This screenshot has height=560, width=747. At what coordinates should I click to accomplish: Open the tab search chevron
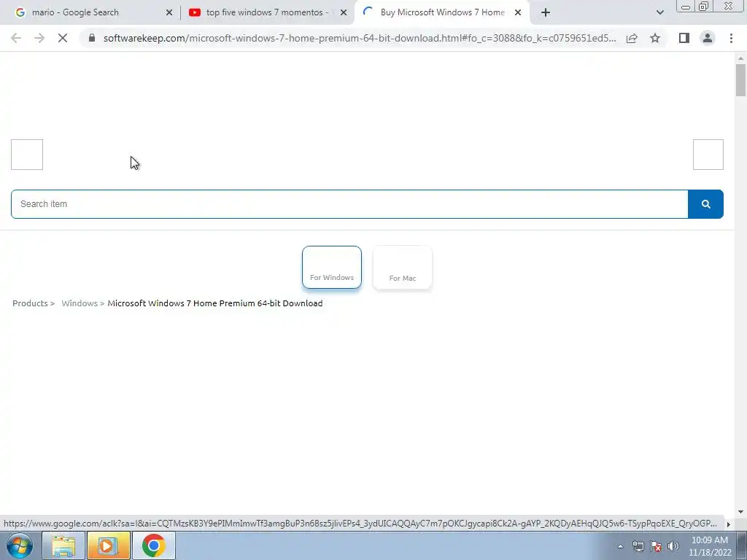click(x=659, y=12)
